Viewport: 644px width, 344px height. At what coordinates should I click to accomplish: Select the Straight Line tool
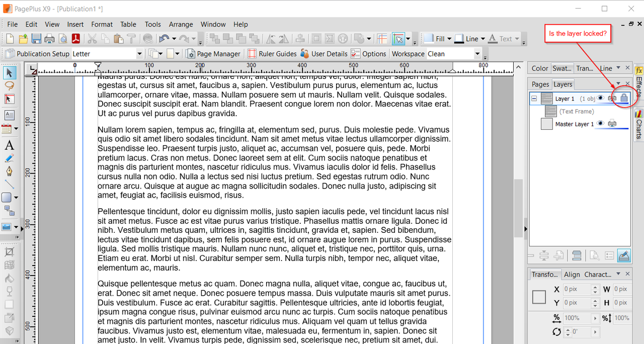(x=9, y=184)
